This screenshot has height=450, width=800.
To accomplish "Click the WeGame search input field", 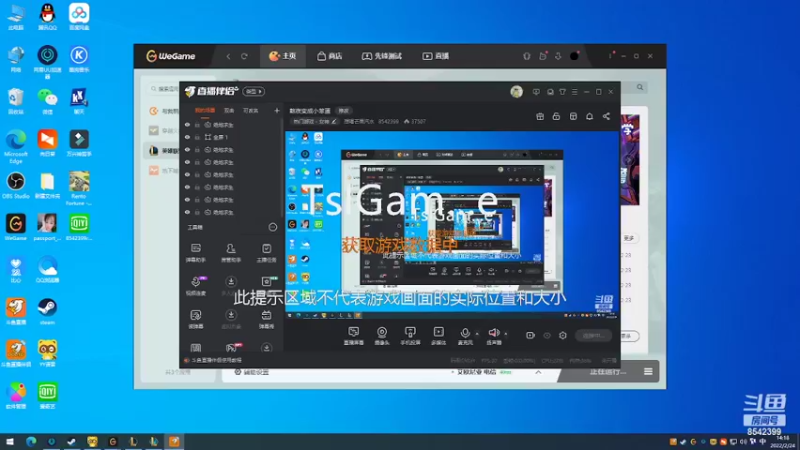I will [x=165, y=89].
